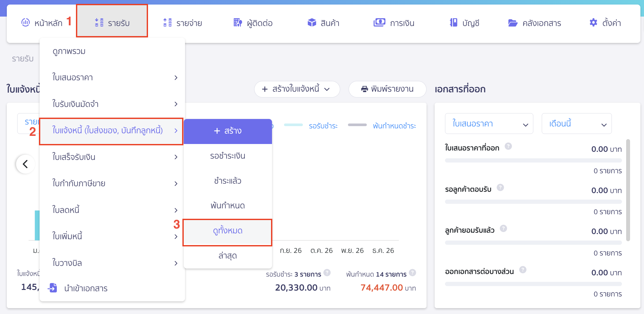Select the รายรับ menu tab
Image resolution: width=644 pixels, height=314 pixels.
click(112, 23)
